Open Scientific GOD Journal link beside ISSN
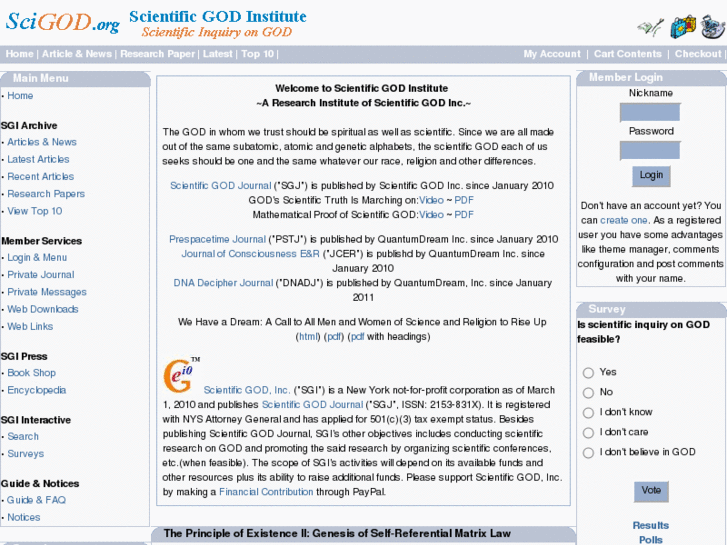The image size is (727, 545). coord(312,404)
